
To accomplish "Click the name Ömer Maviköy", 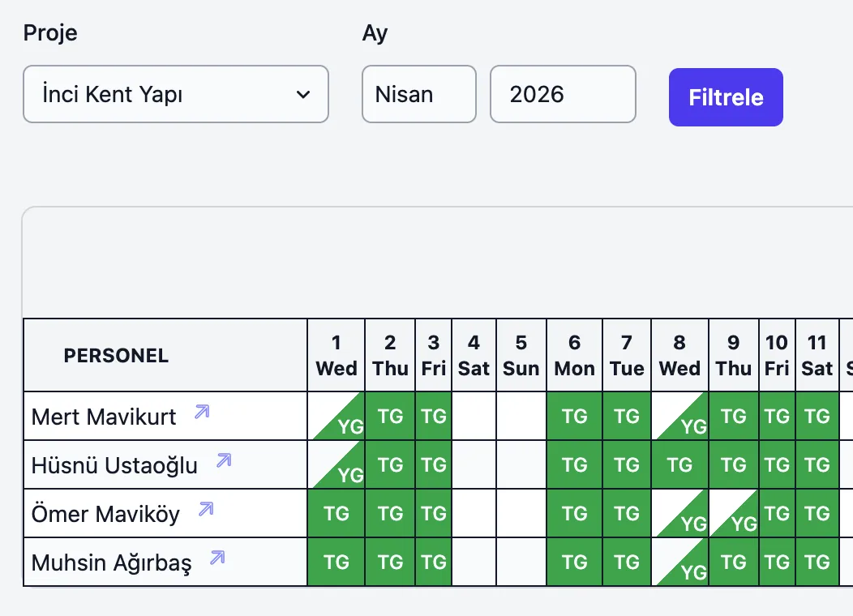I will [x=105, y=515].
